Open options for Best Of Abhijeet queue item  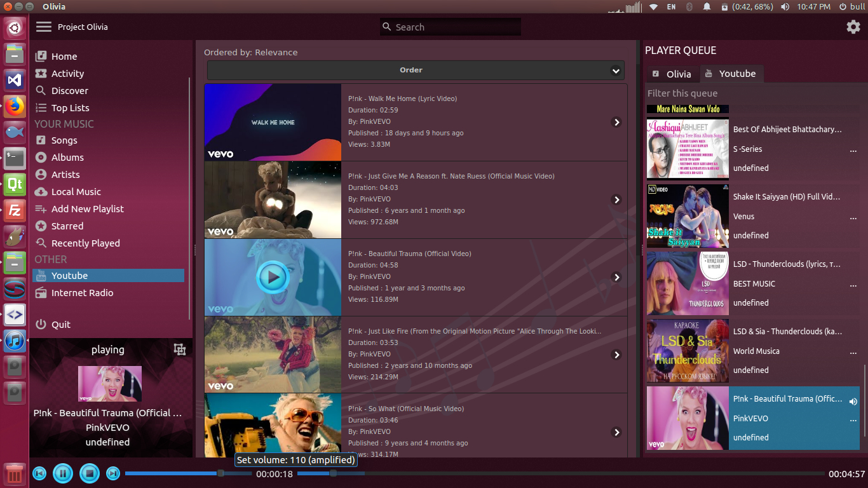click(853, 151)
